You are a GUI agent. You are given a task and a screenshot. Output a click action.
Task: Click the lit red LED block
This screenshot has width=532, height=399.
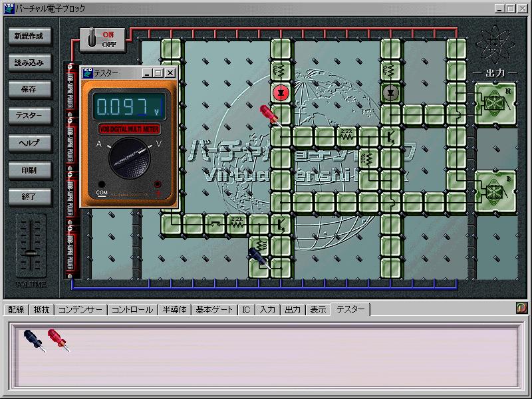pos(281,92)
